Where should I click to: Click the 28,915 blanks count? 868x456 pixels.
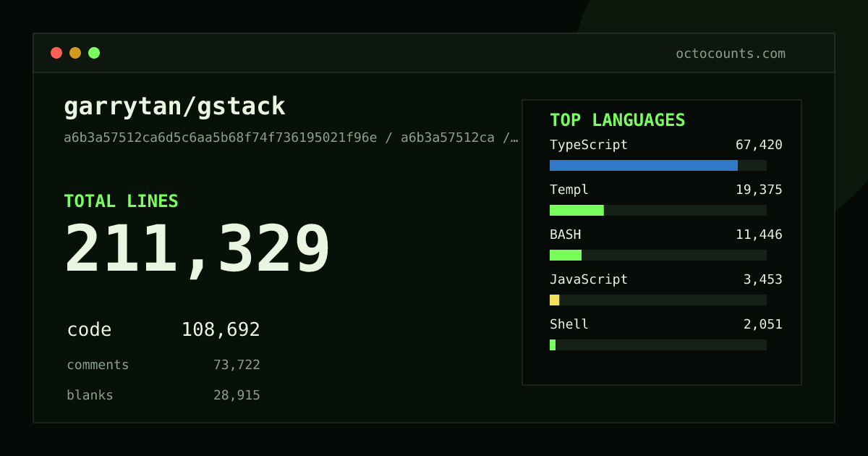point(237,395)
